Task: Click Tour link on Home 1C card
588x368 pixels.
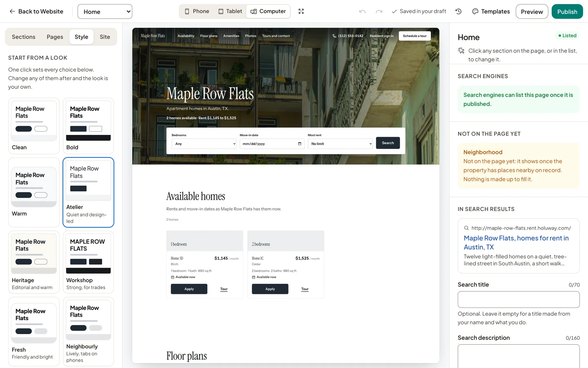Action: (305, 289)
